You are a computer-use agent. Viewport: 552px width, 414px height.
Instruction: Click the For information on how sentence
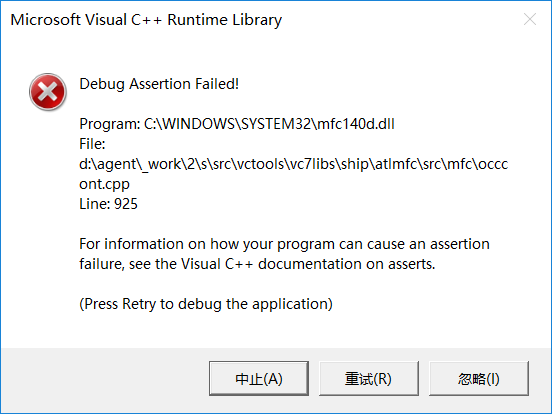(x=284, y=244)
